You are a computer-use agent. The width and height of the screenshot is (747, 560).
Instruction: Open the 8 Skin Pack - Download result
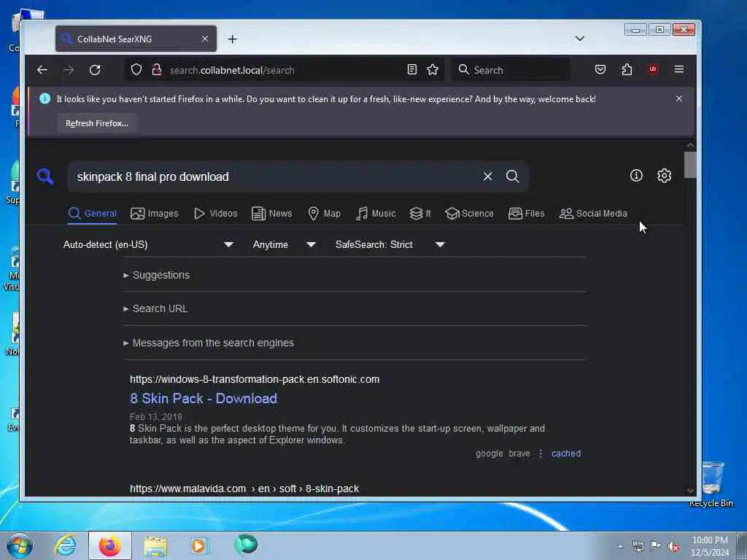204,398
